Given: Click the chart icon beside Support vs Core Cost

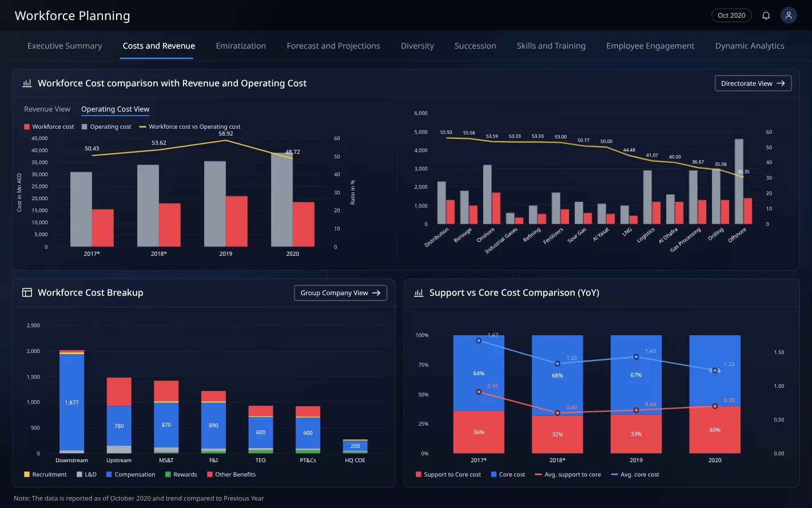Looking at the screenshot, I should tap(419, 292).
